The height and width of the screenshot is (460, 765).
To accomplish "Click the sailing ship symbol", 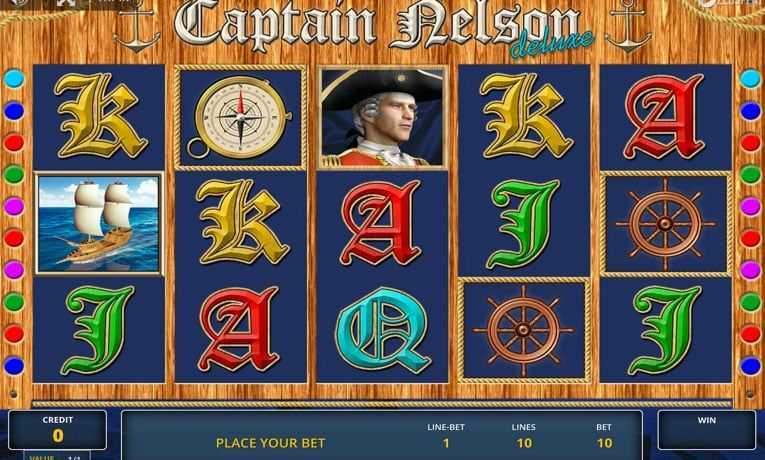I will tap(99, 223).
